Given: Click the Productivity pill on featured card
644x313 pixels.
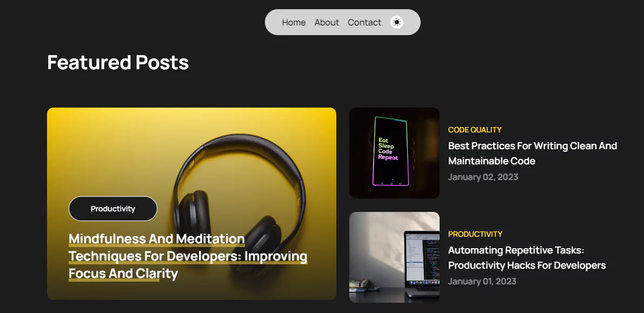Looking at the screenshot, I should click(113, 209).
